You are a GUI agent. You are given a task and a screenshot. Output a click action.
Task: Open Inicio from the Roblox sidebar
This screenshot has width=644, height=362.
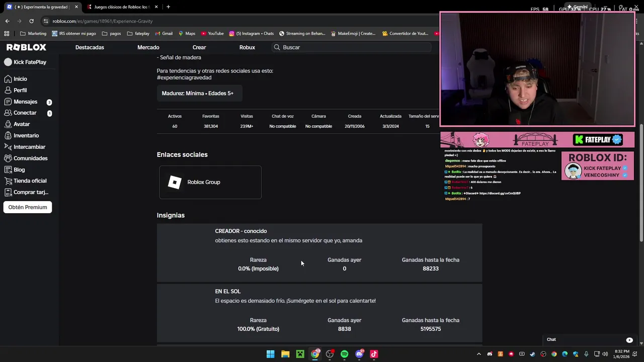coord(20,79)
